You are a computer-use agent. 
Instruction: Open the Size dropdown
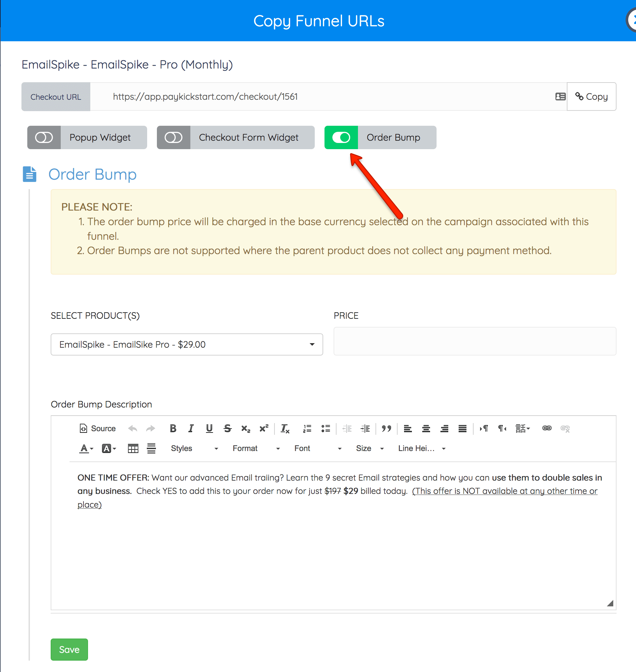(x=370, y=448)
